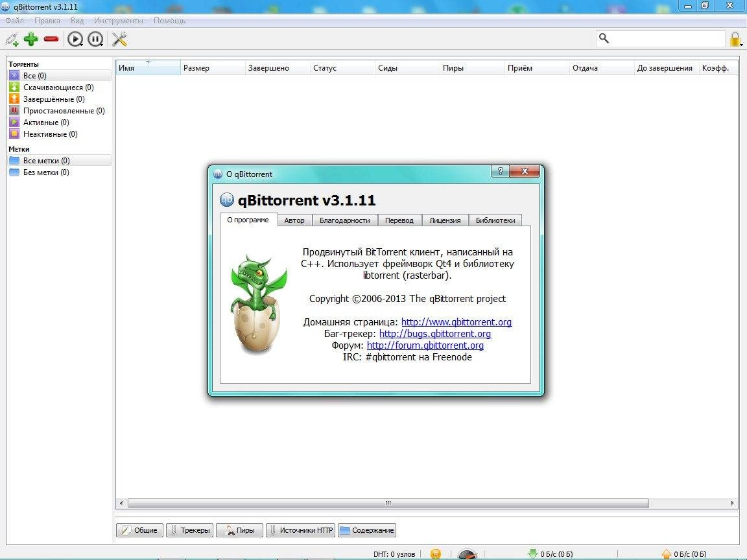Click the help question mark button in dialog

click(500, 171)
